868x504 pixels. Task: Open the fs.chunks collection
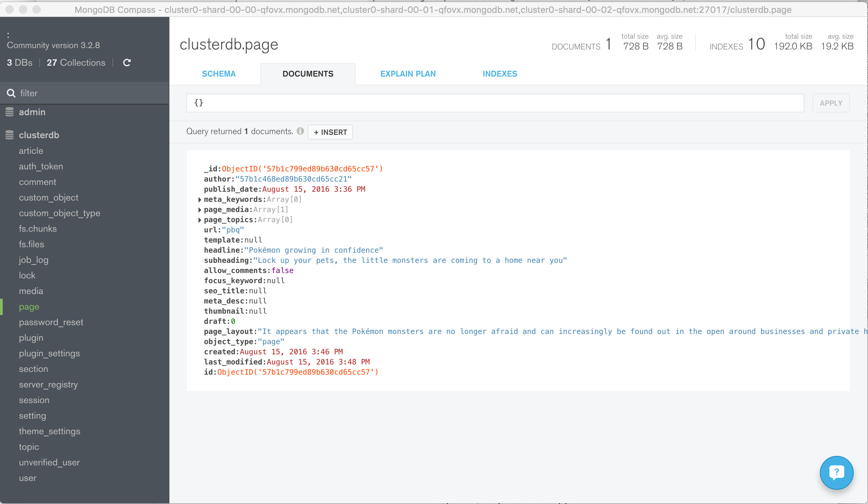[38, 229]
